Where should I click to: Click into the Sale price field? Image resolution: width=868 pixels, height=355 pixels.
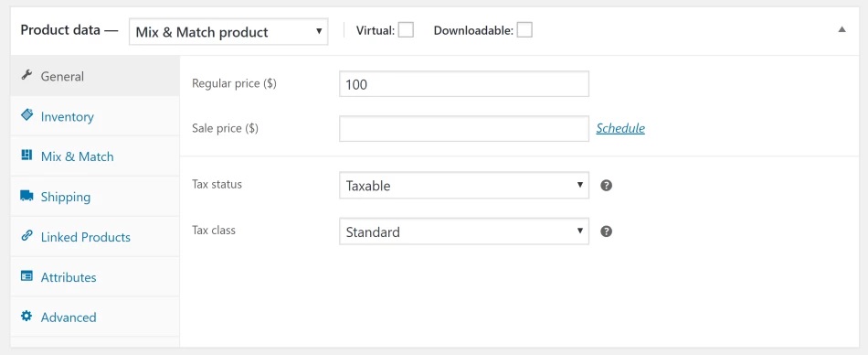coord(464,129)
